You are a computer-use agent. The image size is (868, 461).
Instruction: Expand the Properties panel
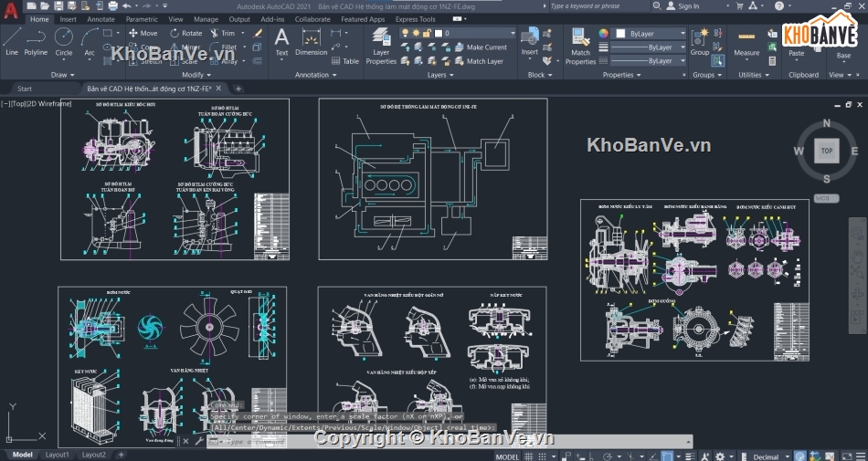click(621, 75)
